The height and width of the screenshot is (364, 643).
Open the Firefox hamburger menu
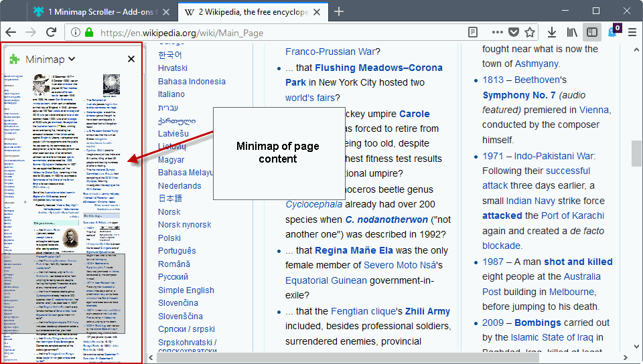tap(632, 32)
